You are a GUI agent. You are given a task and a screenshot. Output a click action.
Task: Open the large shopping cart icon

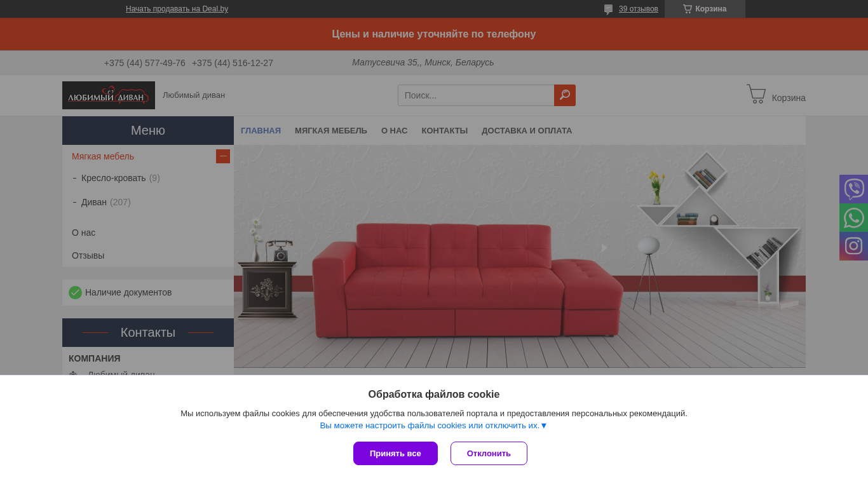[756, 94]
